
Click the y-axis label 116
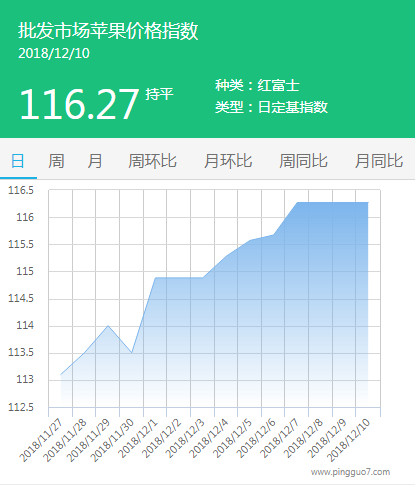[x=25, y=217]
